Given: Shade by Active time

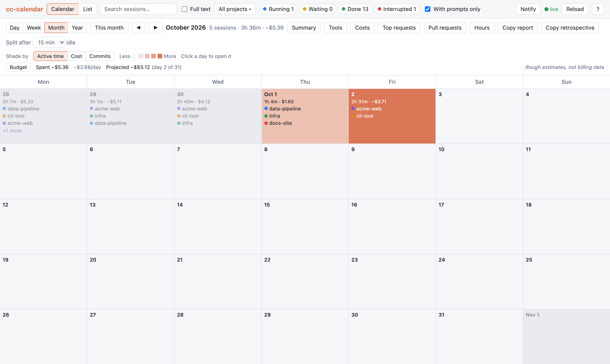Looking at the screenshot, I should (x=50, y=56).
